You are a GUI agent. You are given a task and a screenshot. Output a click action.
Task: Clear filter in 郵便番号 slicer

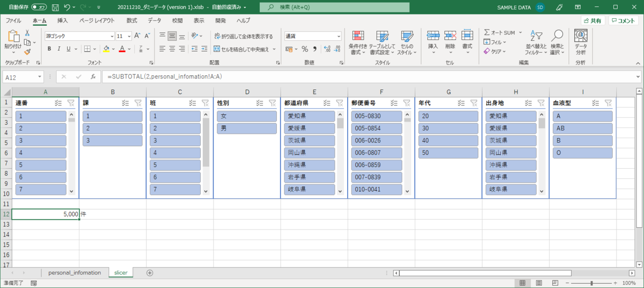(407, 103)
